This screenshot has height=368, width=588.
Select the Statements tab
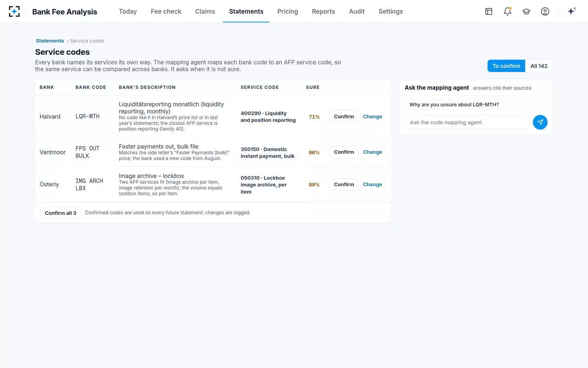(x=246, y=11)
